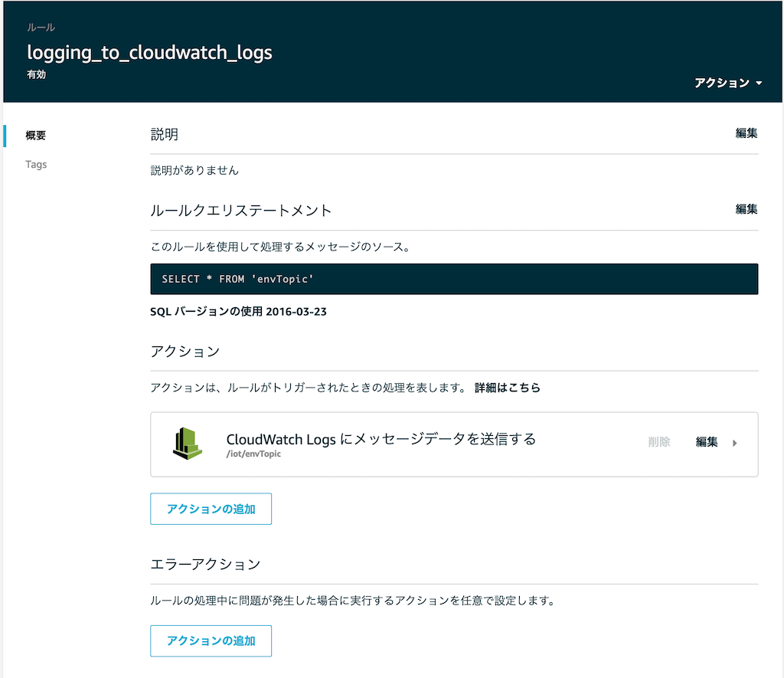Click the CloudWatch Logs にメッセージデータを送信する title

pos(381,439)
